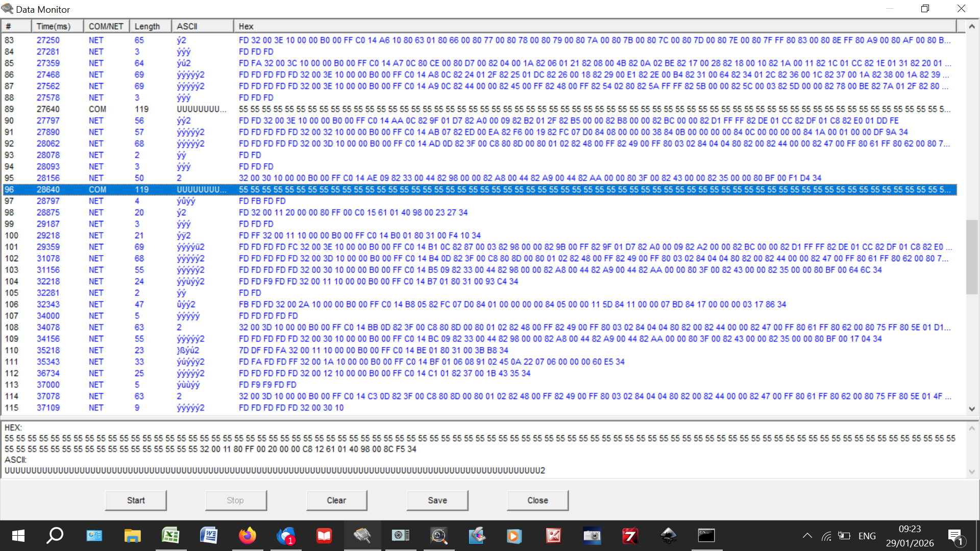This screenshot has height=551, width=980.
Task: Open Word from the taskbar
Action: 209,536
